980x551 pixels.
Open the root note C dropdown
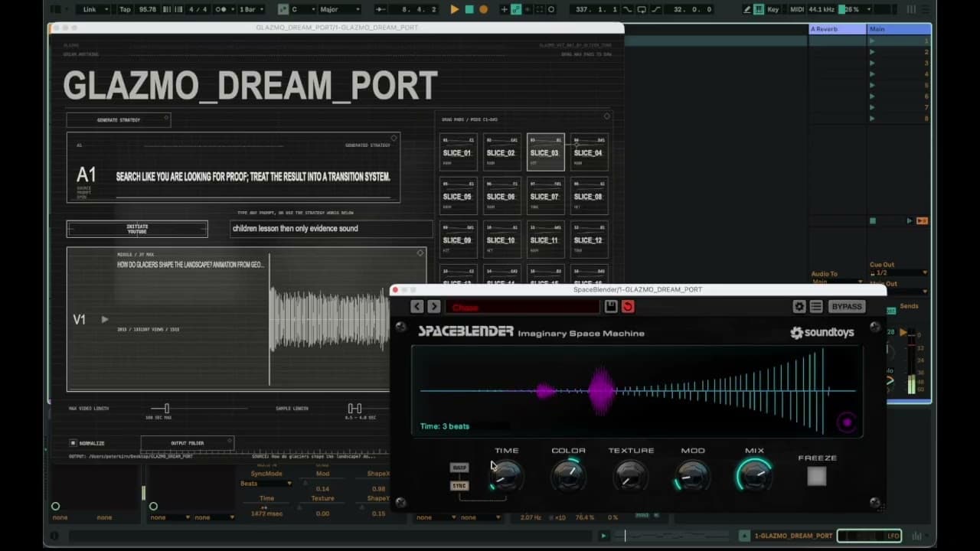304,9
